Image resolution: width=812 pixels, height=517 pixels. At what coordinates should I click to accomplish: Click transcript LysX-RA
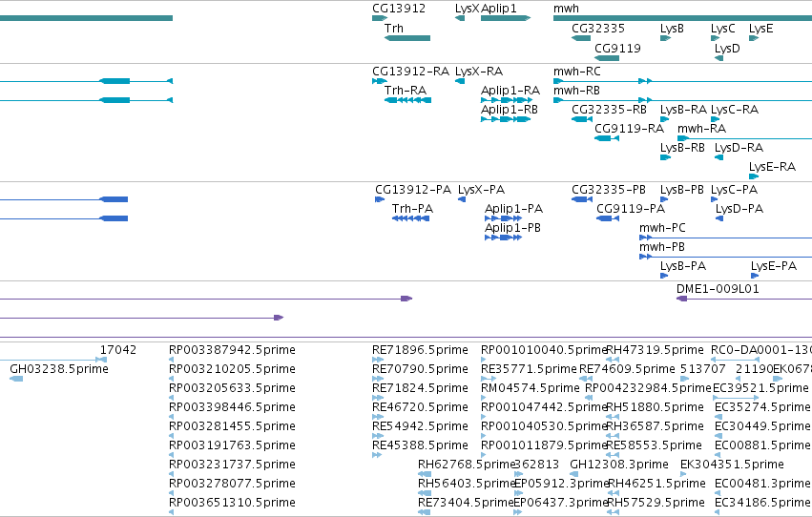point(479,71)
